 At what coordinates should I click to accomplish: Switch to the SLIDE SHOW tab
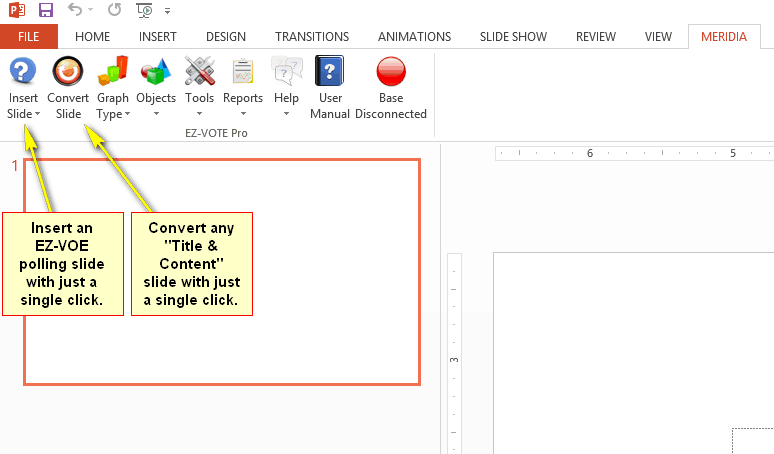click(513, 37)
